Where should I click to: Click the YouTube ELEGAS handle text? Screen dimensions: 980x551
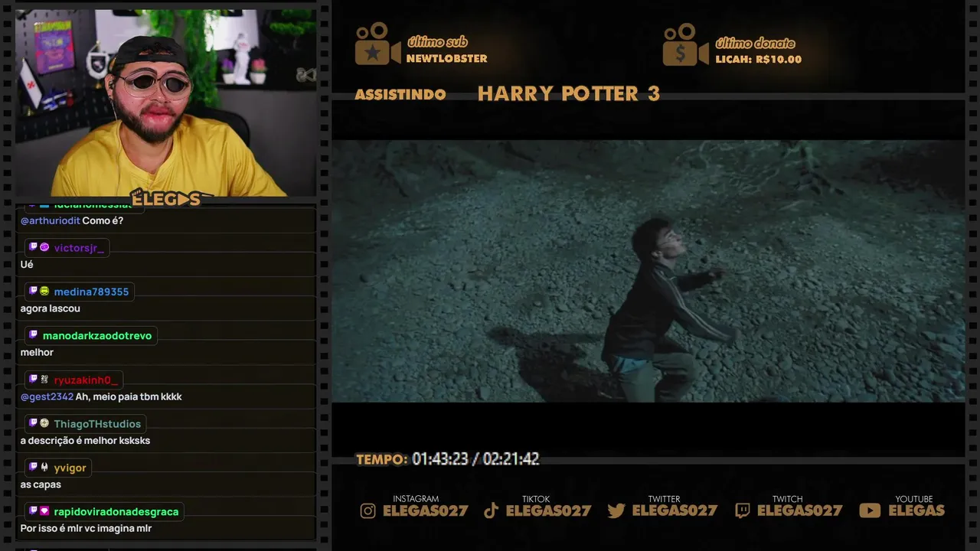tap(916, 510)
